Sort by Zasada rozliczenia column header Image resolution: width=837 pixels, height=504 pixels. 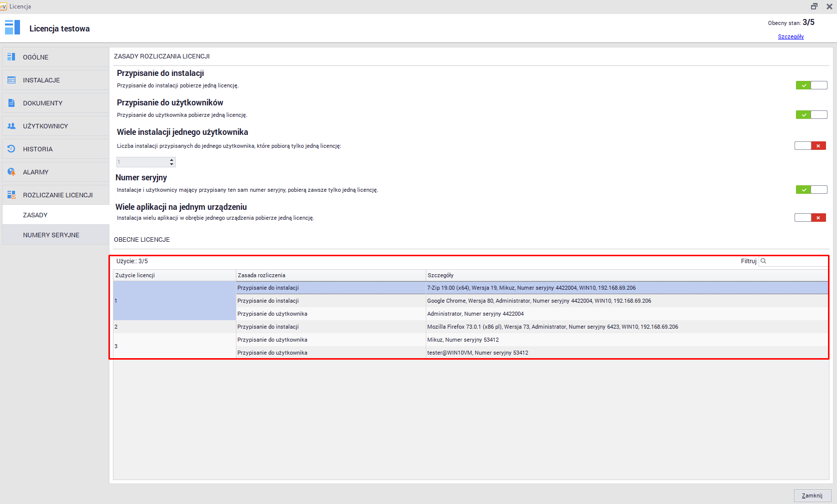pyautogui.click(x=330, y=275)
